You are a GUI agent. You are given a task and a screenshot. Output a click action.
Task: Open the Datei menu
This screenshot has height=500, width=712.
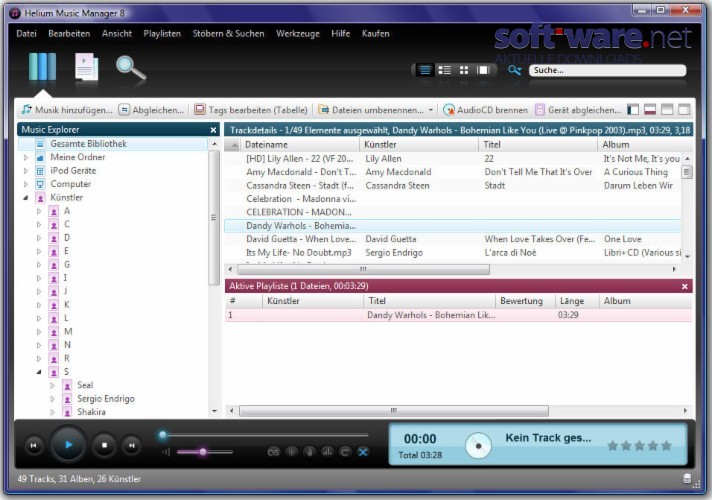pyautogui.click(x=26, y=34)
